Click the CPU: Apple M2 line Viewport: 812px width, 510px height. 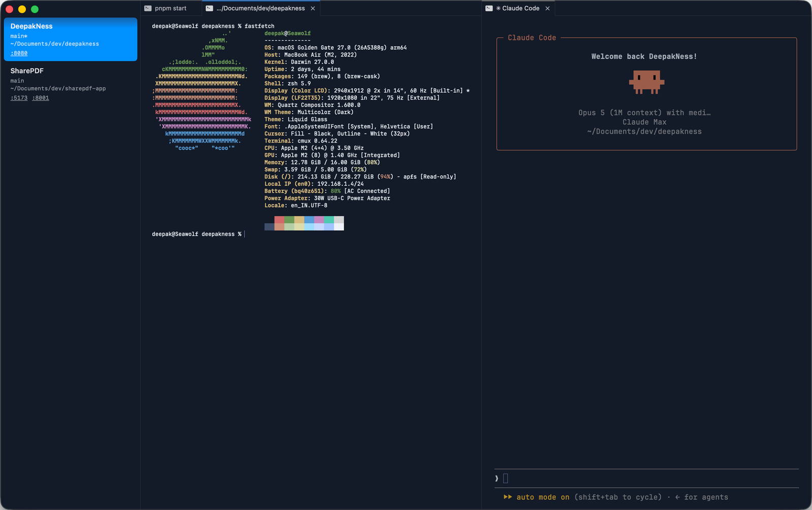click(x=314, y=148)
